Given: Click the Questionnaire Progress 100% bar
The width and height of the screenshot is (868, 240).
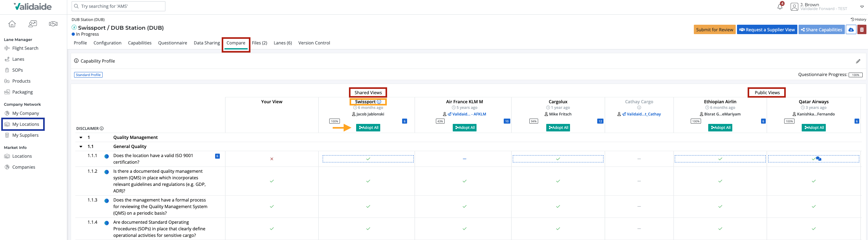Looking at the screenshot, I should (x=855, y=75).
